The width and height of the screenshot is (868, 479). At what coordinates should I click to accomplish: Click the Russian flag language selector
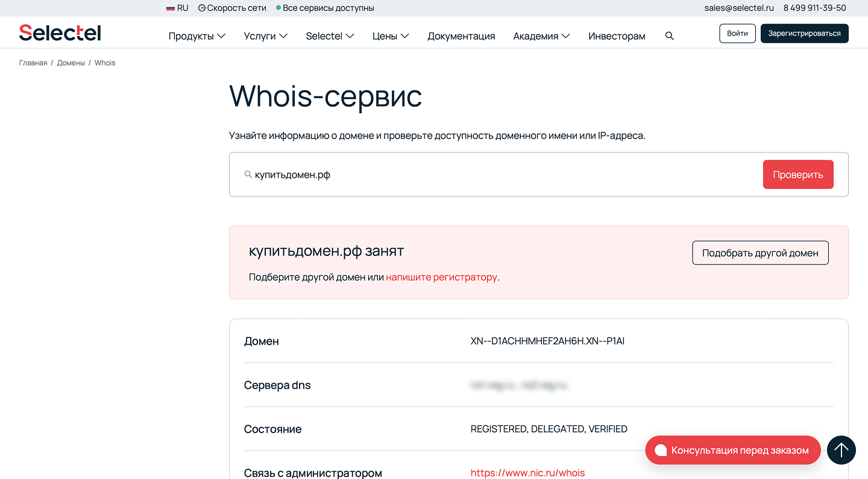tap(177, 8)
